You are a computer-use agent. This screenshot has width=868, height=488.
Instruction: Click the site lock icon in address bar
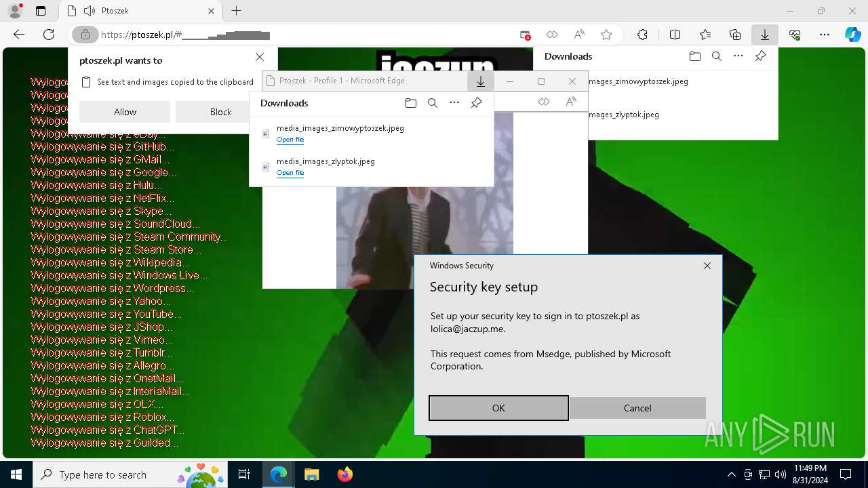click(x=85, y=35)
